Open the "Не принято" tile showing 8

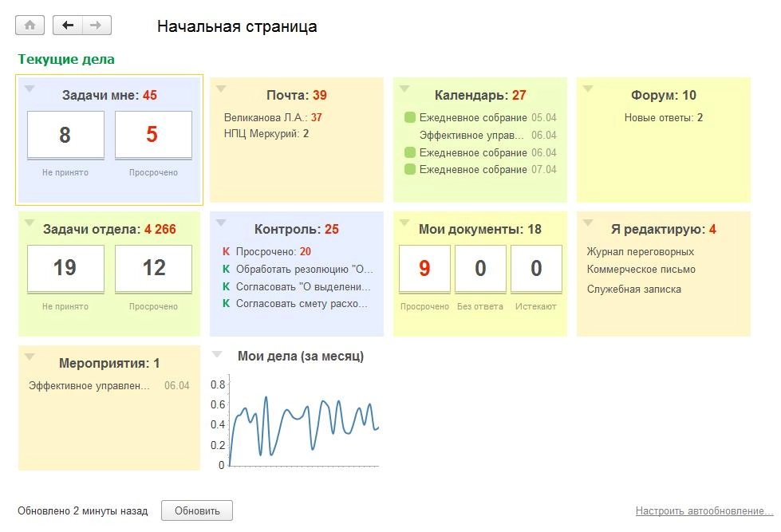[x=66, y=132]
